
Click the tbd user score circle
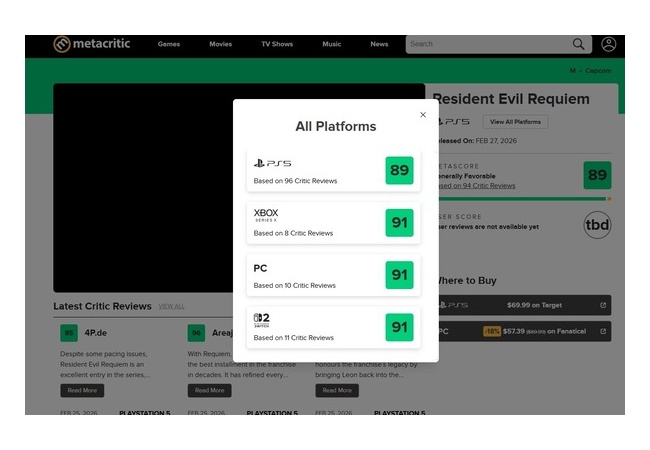tap(597, 225)
